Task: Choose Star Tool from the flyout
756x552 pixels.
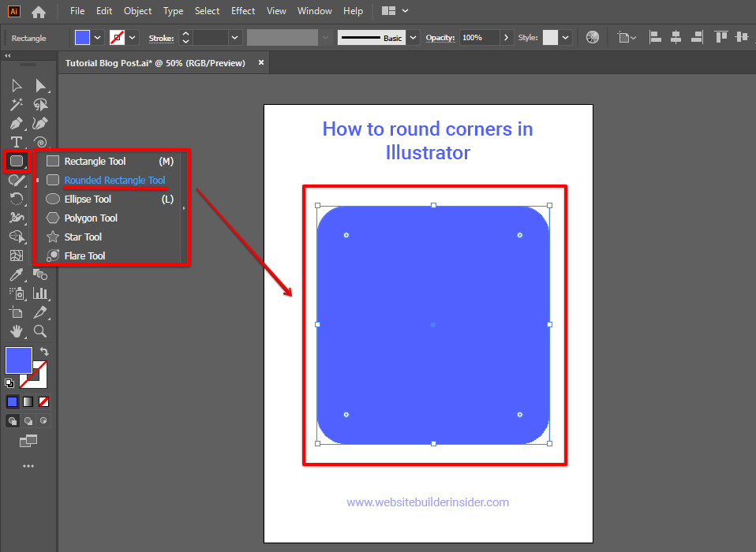Action: tap(83, 237)
